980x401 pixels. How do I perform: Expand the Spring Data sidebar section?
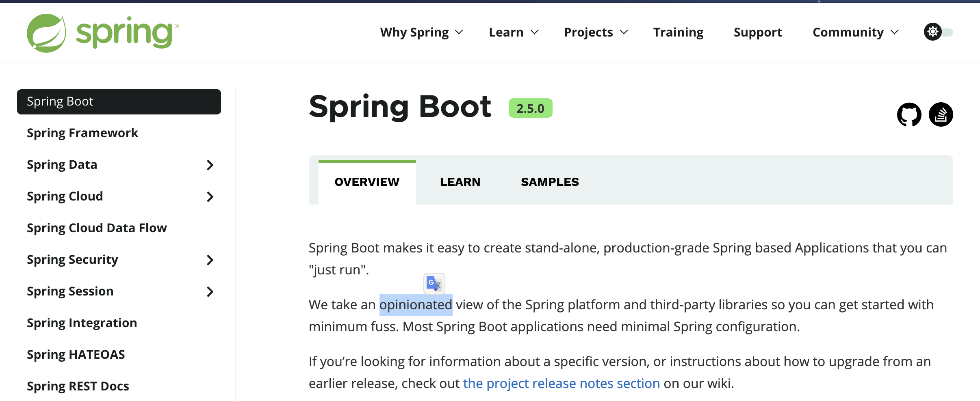coord(210,165)
